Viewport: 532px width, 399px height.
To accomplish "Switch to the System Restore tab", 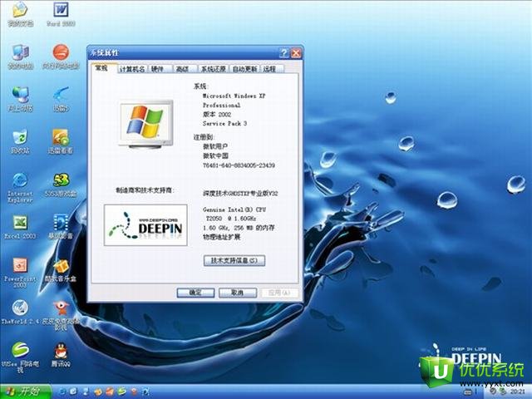I will click(x=214, y=69).
